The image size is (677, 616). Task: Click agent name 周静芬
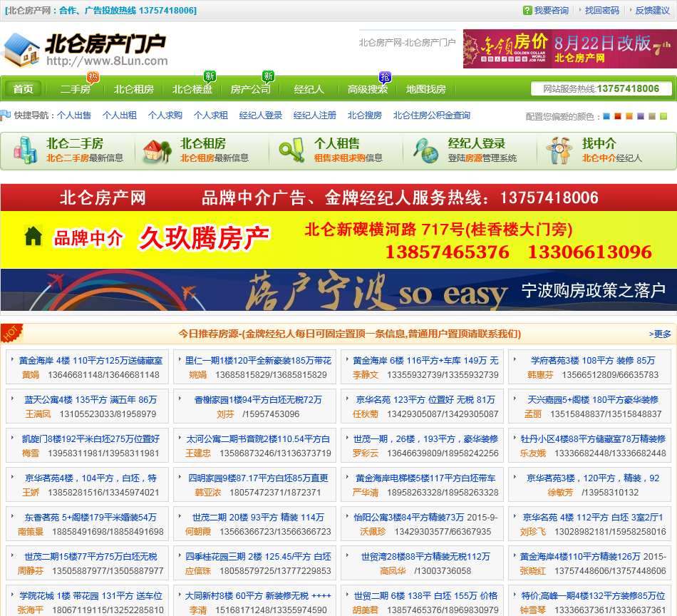pos(30,571)
